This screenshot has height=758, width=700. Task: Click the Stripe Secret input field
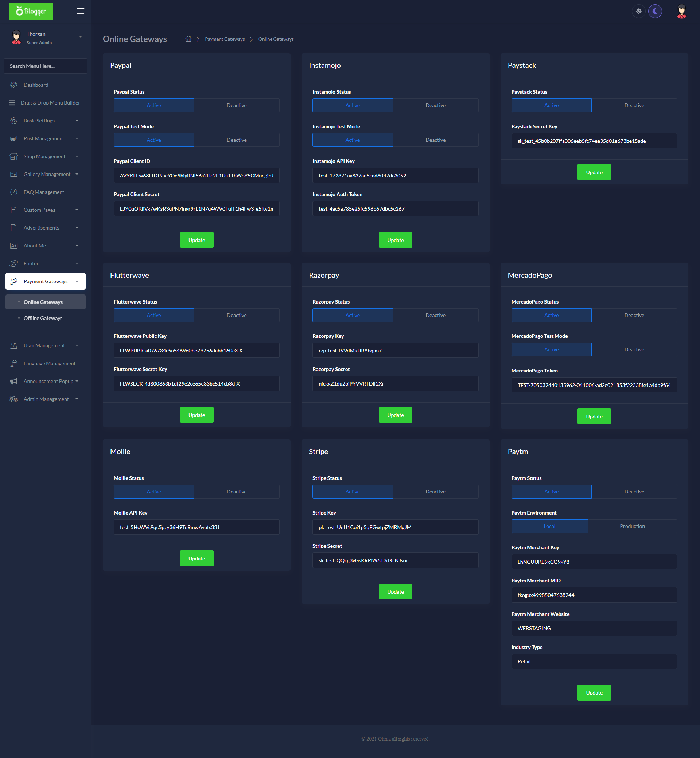click(395, 560)
